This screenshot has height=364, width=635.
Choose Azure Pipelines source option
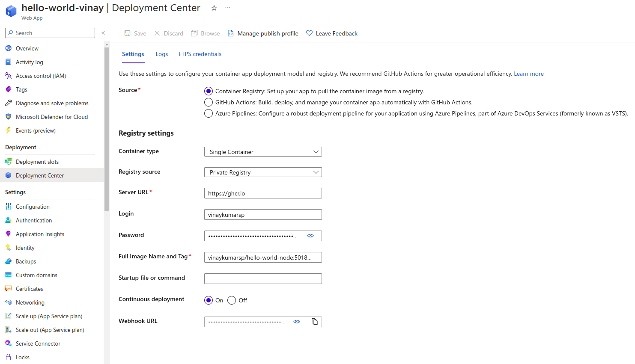209,113
